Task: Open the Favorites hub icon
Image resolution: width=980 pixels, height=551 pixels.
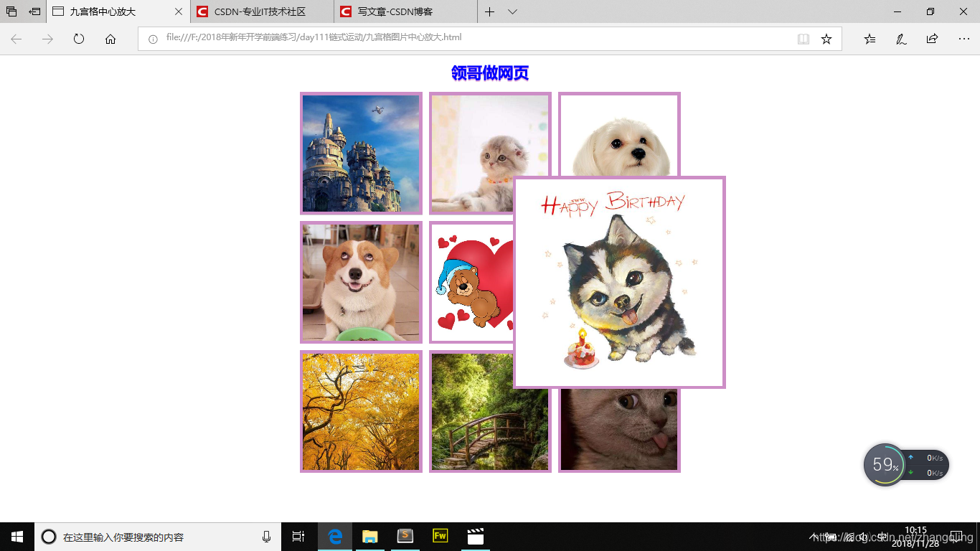Action: (870, 39)
